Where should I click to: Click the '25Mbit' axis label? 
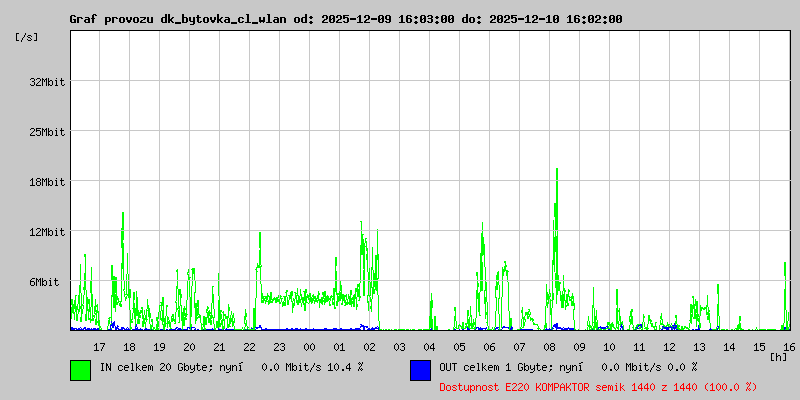coord(47,132)
